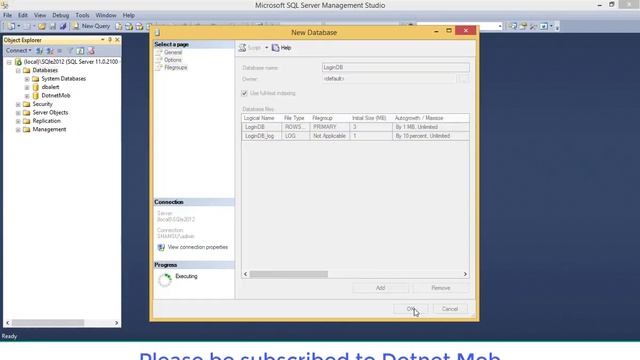Click the View connection properties link

click(198, 247)
